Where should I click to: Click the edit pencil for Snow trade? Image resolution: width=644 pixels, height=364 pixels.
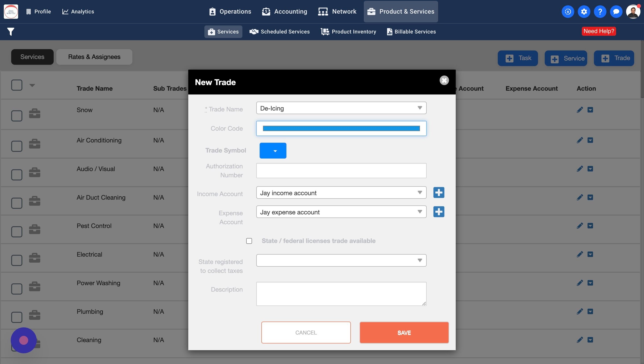click(580, 110)
